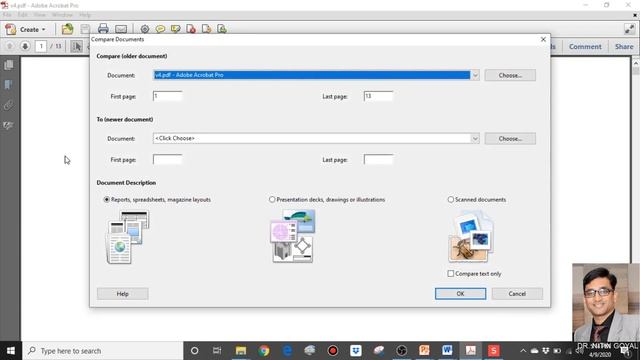Click older document First page field
This screenshot has width=640, height=360.
click(167, 96)
